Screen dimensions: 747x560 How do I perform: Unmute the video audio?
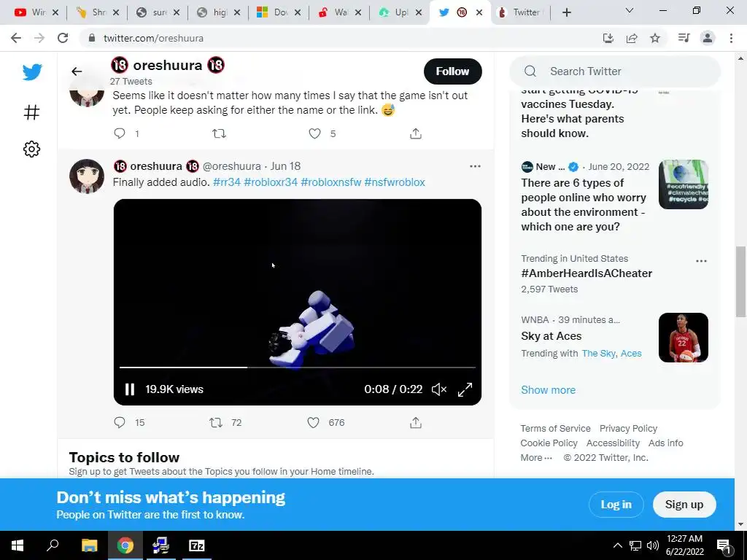(438, 389)
